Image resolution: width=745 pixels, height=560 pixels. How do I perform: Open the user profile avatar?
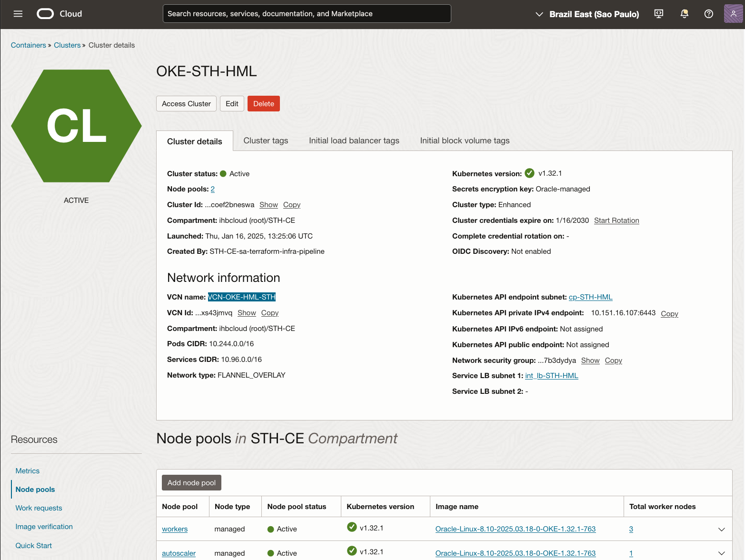click(x=733, y=13)
